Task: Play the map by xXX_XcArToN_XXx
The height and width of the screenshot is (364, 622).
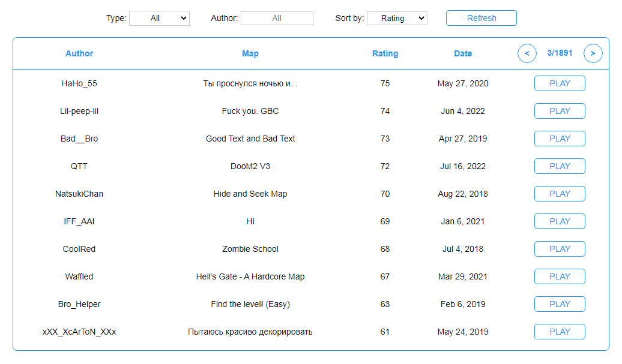Action: point(560,332)
